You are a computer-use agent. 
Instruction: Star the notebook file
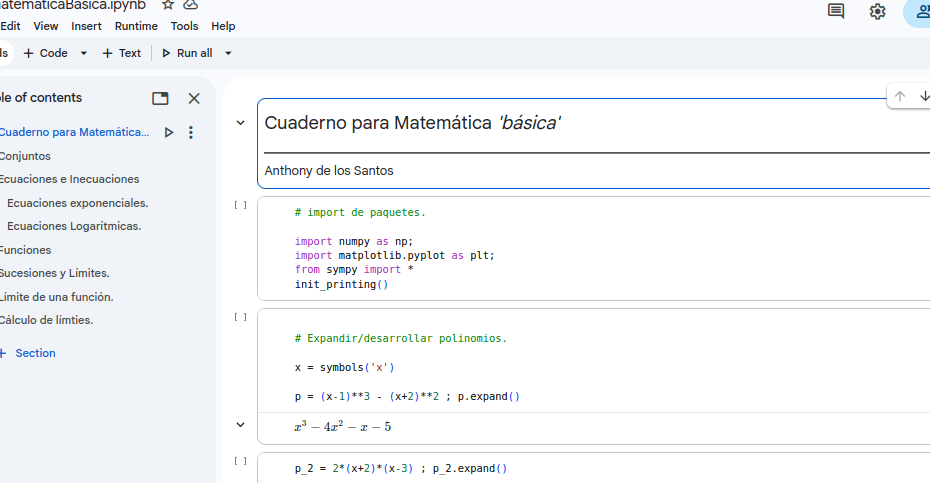pos(168,5)
